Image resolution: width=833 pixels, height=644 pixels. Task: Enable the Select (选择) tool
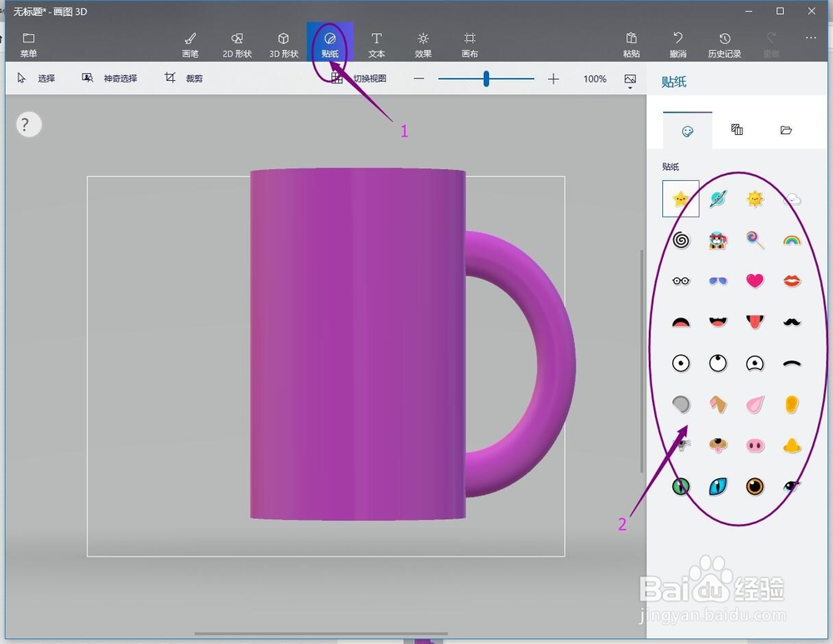pyautogui.click(x=37, y=77)
